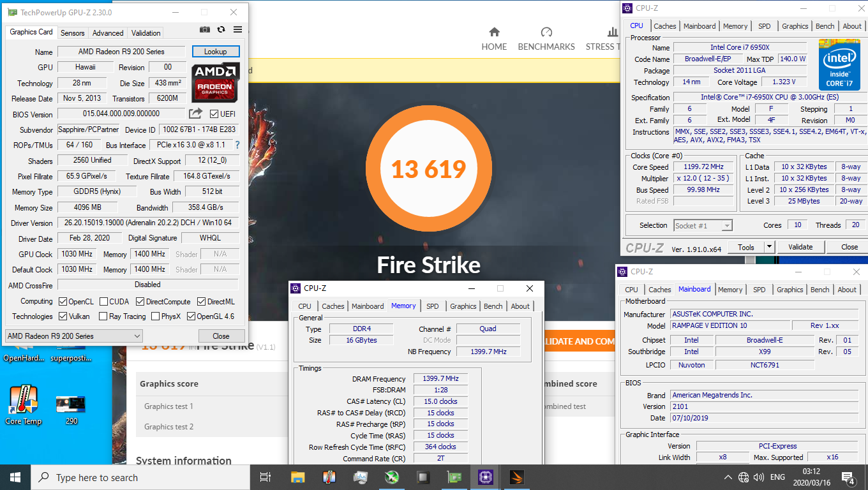Viewport: 868px width, 490px height.
Task: Open Bench tab in the CPU-Z Mainboard window
Action: click(x=819, y=290)
